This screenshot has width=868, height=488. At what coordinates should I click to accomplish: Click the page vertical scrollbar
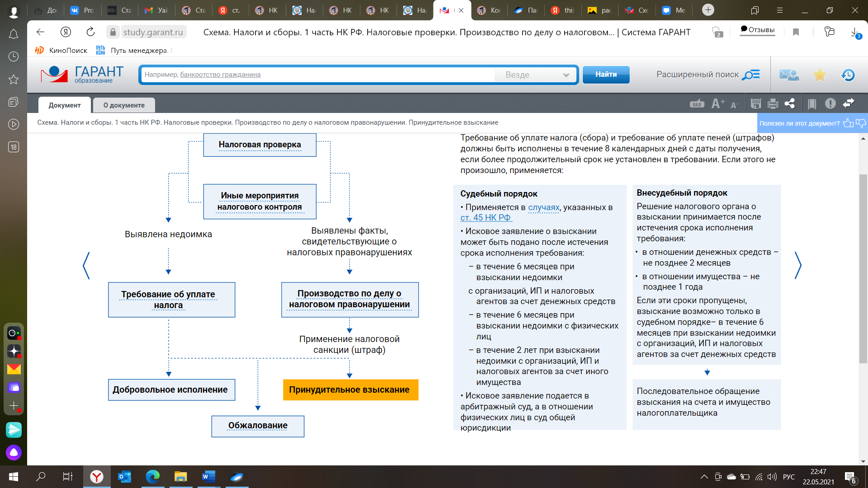pos(863,269)
